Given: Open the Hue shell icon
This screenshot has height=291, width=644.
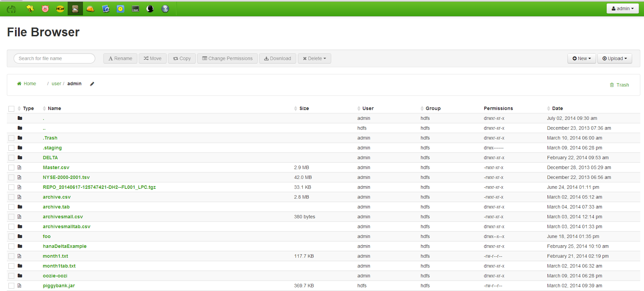Looking at the screenshot, I should [x=135, y=8].
